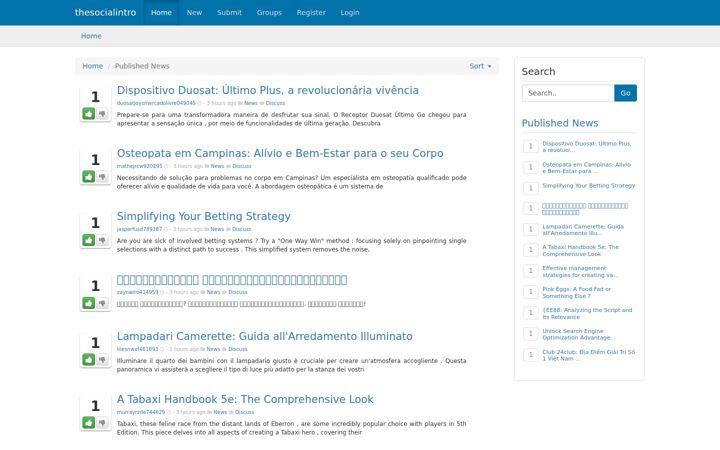Screen dimensions: 720x450
Task: Upvote the Dispositivo Duosat article
Action: point(89,113)
